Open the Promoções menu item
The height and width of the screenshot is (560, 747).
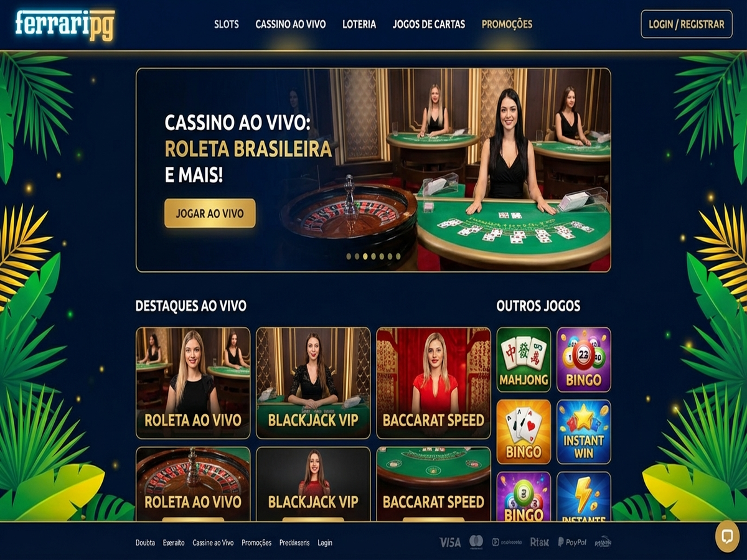click(x=507, y=24)
